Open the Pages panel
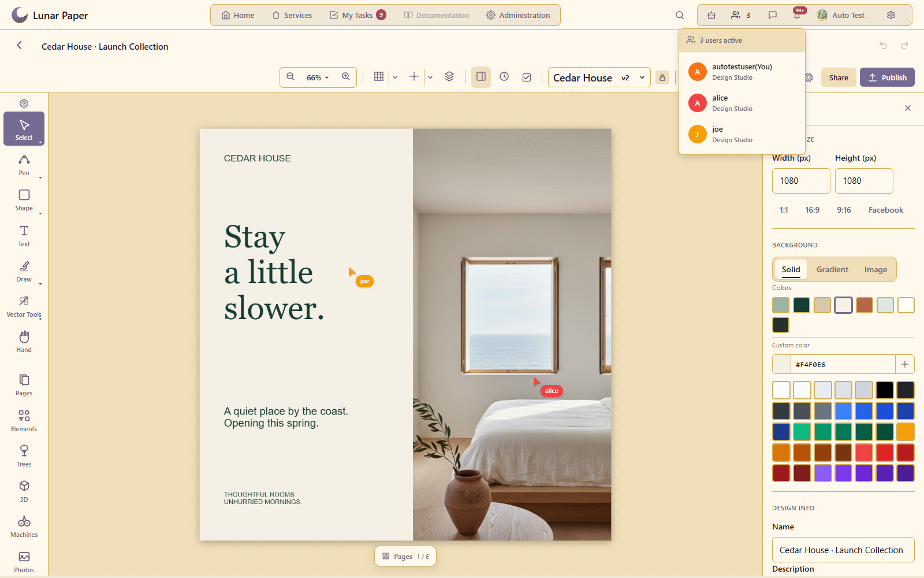 pyautogui.click(x=24, y=385)
